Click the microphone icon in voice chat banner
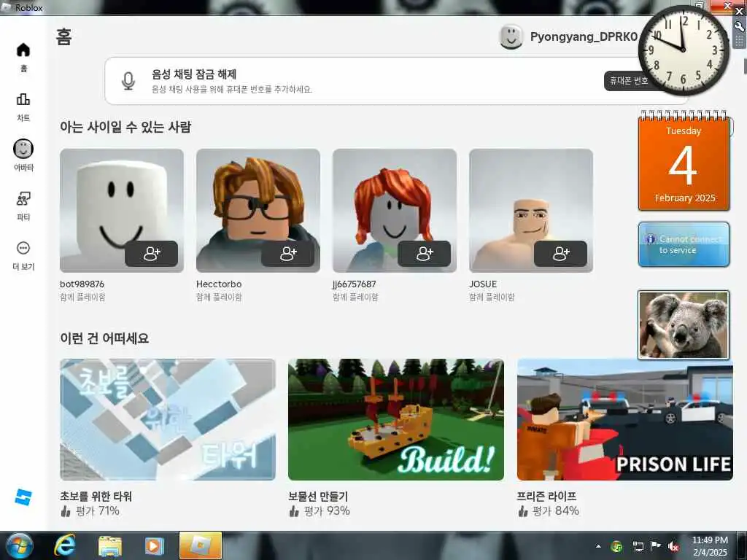This screenshot has height=560, width=747. tap(128, 81)
